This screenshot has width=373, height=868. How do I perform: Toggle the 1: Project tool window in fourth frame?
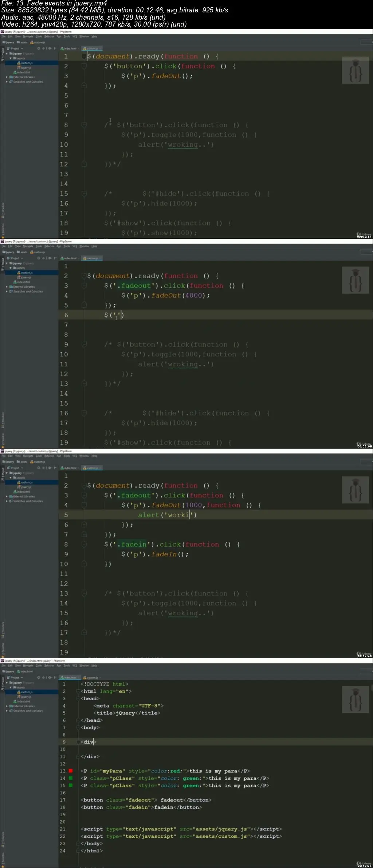(x=3, y=683)
